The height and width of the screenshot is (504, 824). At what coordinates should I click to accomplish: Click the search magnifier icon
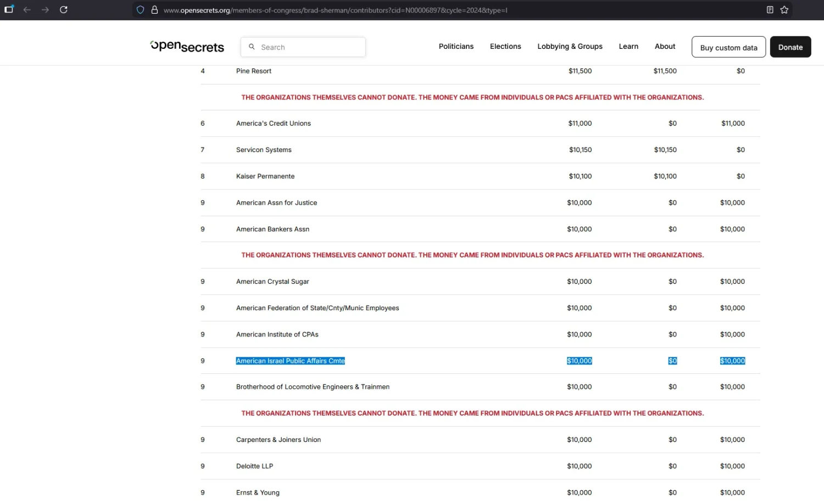(x=252, y=47)
